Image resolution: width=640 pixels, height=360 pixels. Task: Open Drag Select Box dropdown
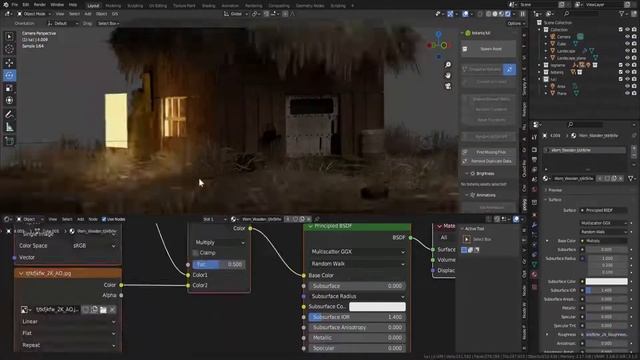pyautogui.click(x=109, y=24)
